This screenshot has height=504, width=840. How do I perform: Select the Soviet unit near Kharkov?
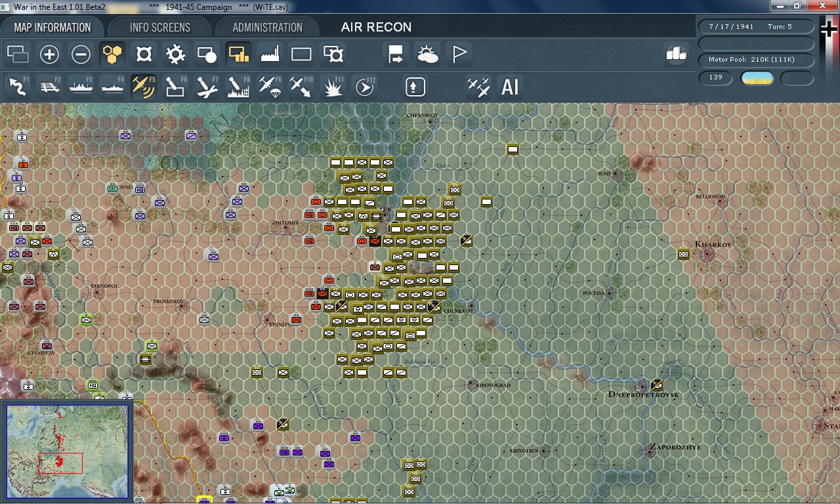(x=683, y=254)
